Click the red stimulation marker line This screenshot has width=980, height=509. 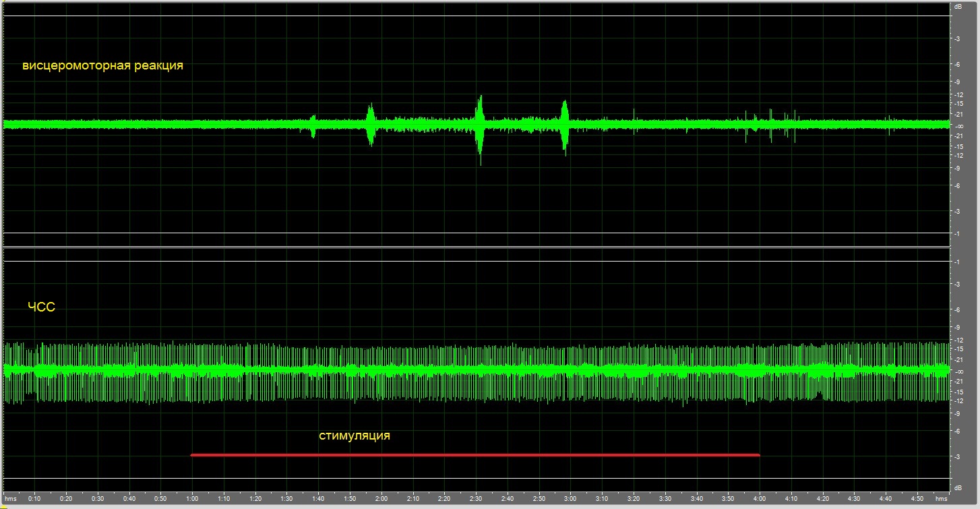tap(475, 455)
